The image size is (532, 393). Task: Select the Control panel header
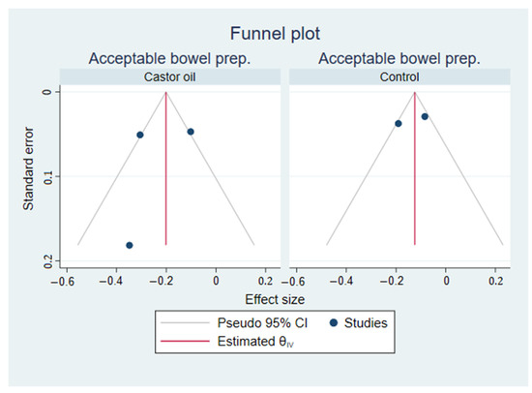pos(399,76)
